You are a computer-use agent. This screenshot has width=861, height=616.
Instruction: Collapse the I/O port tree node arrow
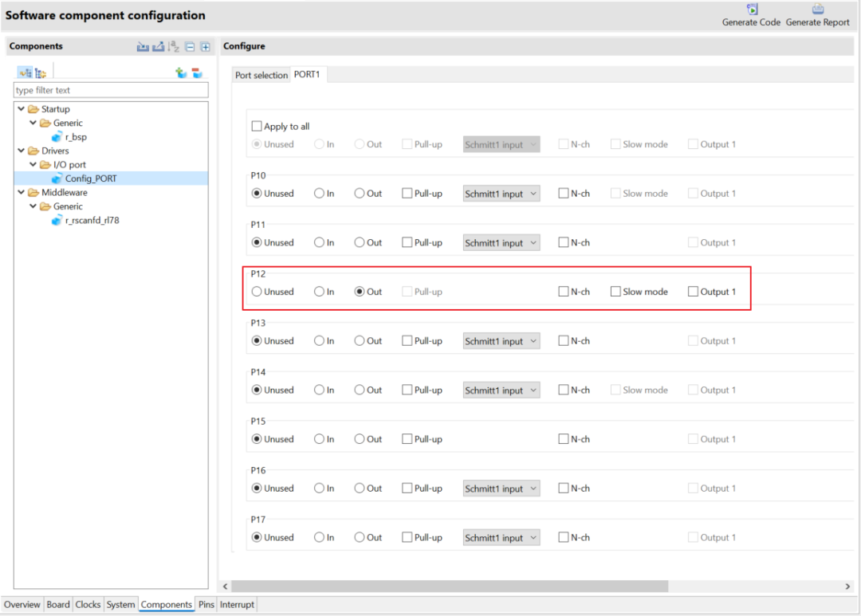(33, 164)
